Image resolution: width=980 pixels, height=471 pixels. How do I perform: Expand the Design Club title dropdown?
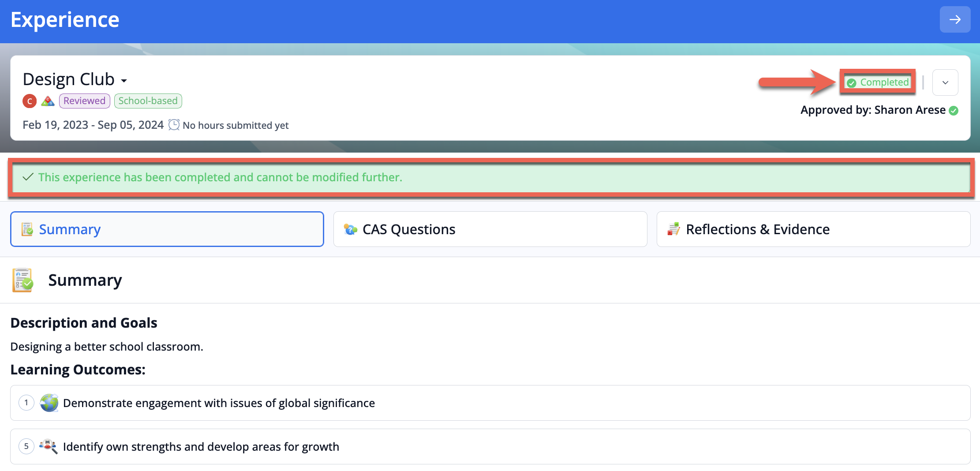(124, 80)
